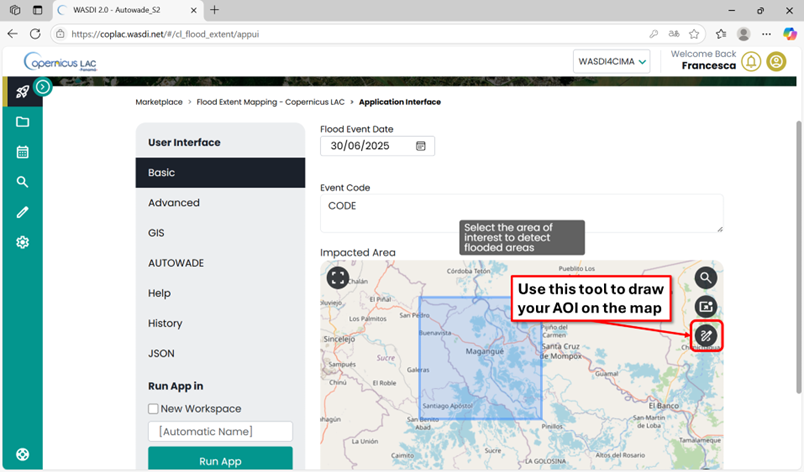
Task: Open the Copilot icon in browser toolbar
Action: 790,34
